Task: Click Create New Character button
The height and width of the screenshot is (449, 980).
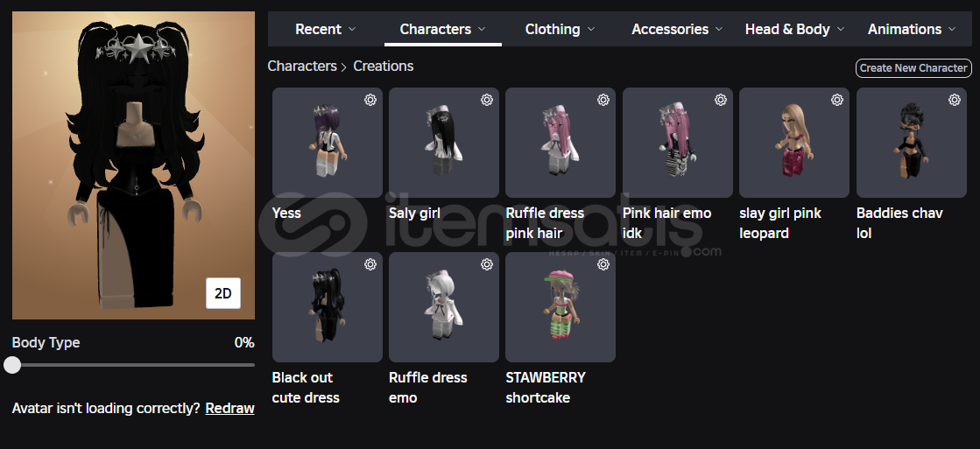Action: (913, 68)
